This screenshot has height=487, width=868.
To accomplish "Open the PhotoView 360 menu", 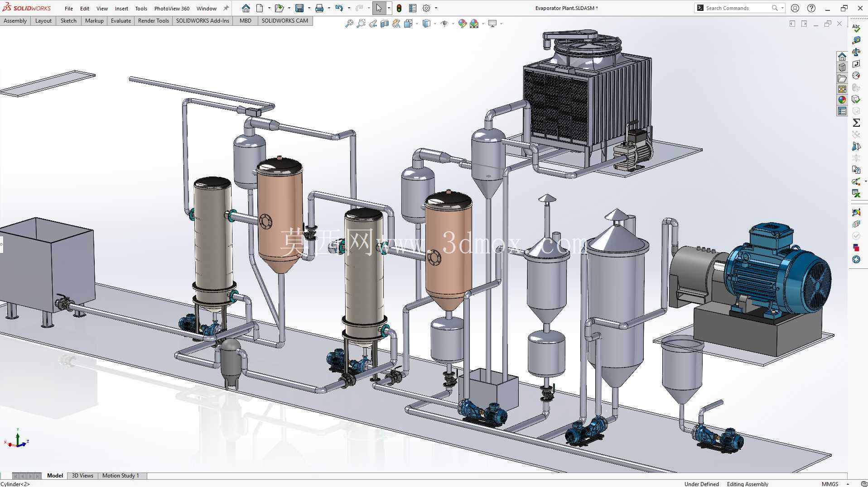I will (x=172, y=9).
